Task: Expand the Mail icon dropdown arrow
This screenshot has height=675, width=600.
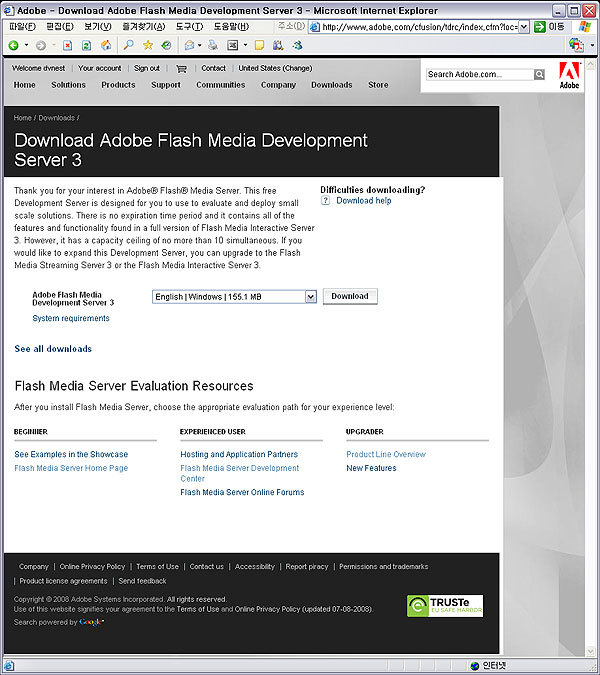Action: pos(200,45)
